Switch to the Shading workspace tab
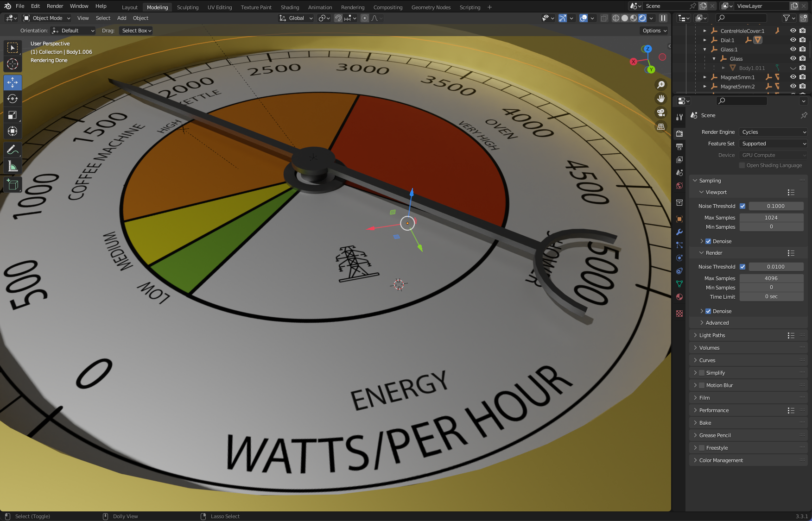Image resolution: width=812 pixels, height=521 pixels. [290, 7]
